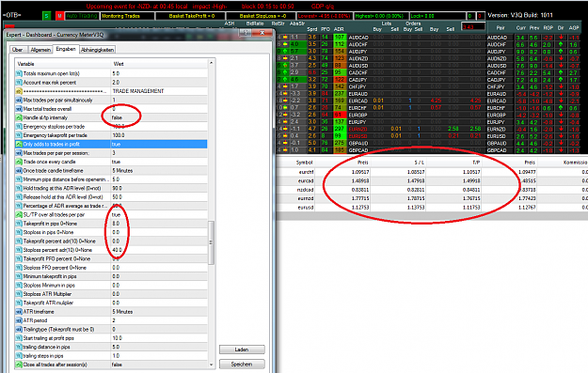Image resolution: width=588 pixels, height=373 pixels.
Task: Click icon beside 'ATR period'
Action: click(x=19, y=320)
